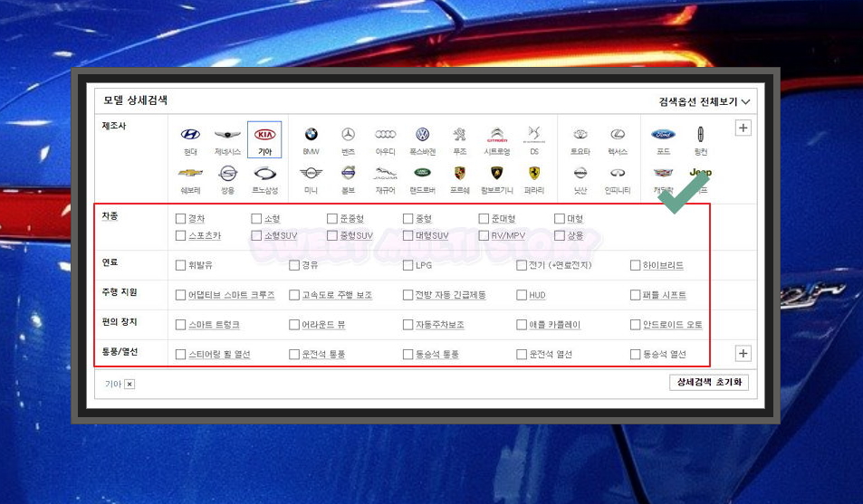Enable the 대형 vehicle type checkbox

pyautogui.click(x=560, y=218)
